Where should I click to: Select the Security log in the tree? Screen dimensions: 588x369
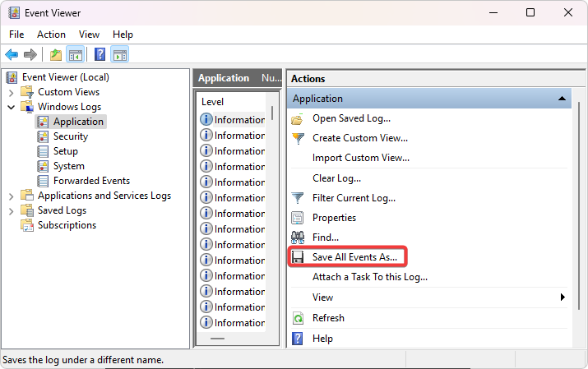[x=71, y=136]
